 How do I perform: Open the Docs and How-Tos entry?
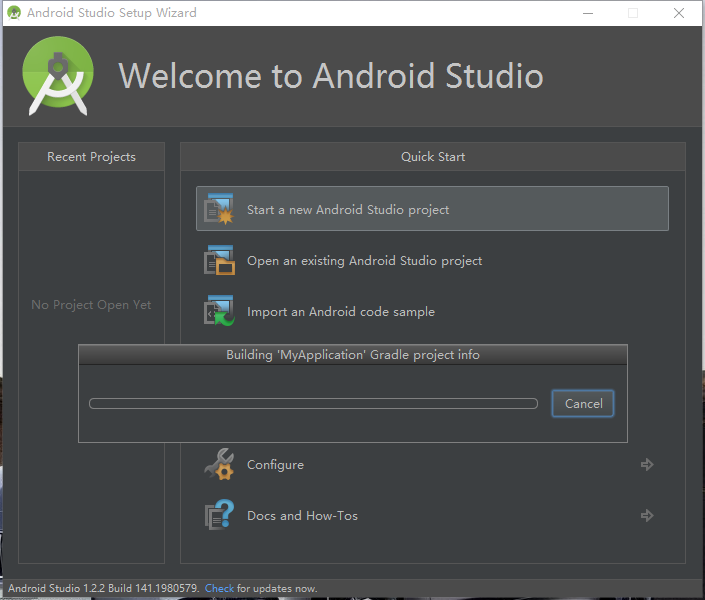[x=302, y=515]
